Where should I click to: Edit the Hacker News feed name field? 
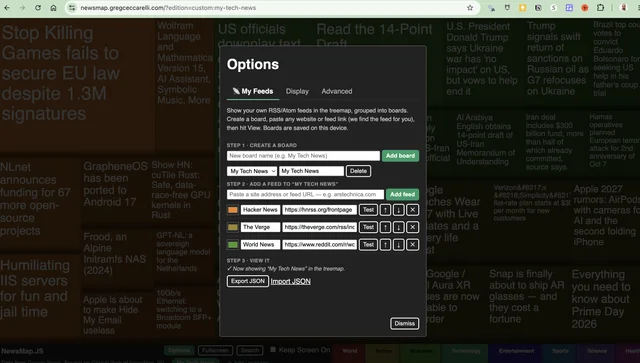click(x=260, y=210)
